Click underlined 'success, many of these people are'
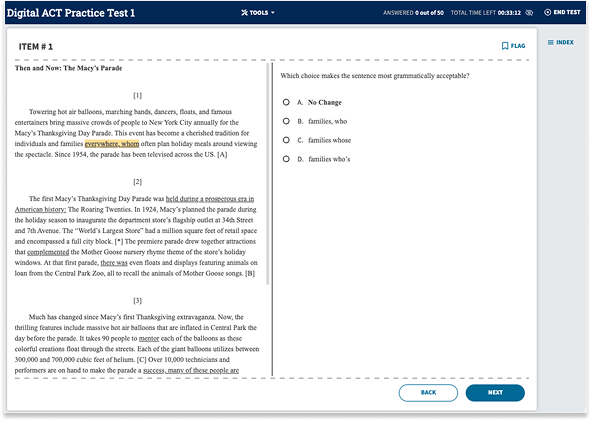Image resolution: width=591 pixels, height=421 pixels. (191, 370)
